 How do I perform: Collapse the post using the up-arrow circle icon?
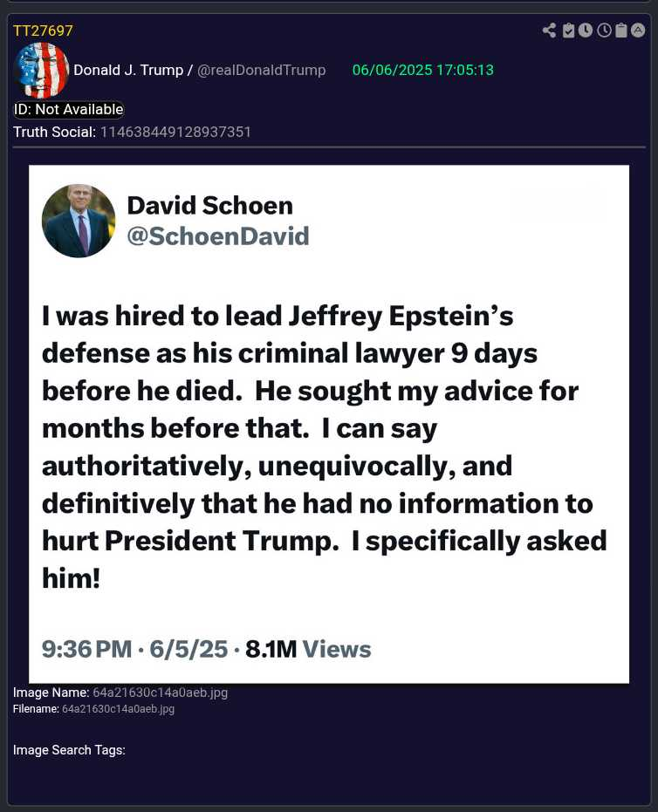[638, 31]
